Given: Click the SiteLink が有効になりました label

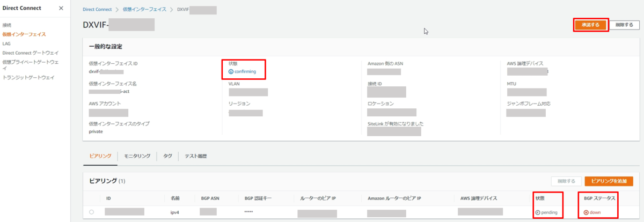Looking at the screenshot, I should [x=396, y=124].
